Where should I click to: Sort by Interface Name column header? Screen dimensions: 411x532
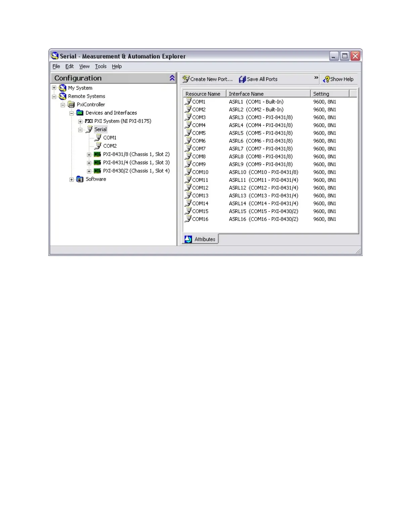pos(268,94)
